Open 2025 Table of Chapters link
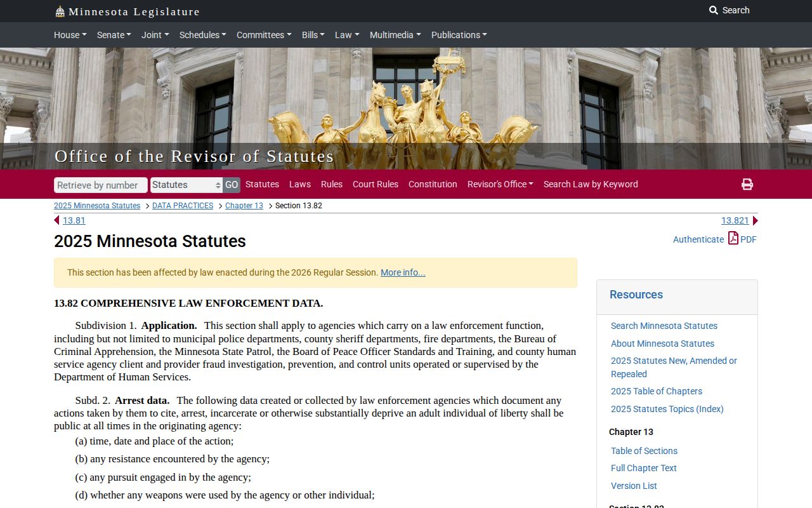Viewport: 812px width, 508px height. 657,391
